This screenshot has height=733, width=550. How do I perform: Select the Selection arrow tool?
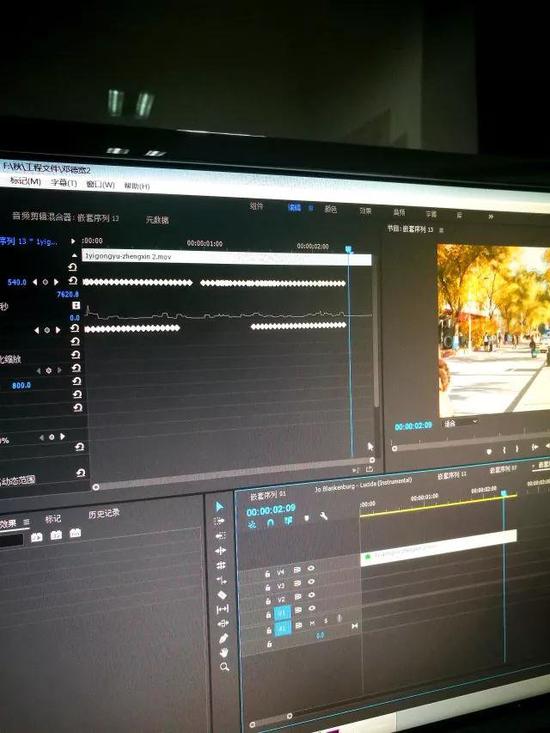[x=220, y=507]
